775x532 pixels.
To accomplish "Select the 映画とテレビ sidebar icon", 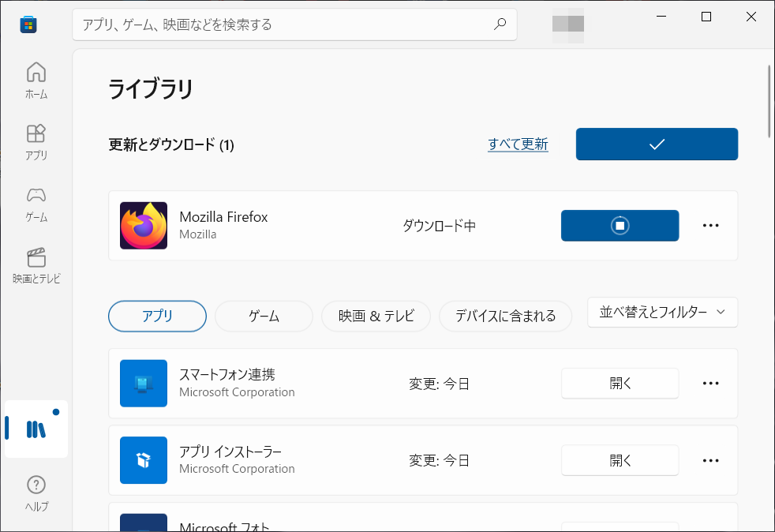I will (x=36, y=264).
